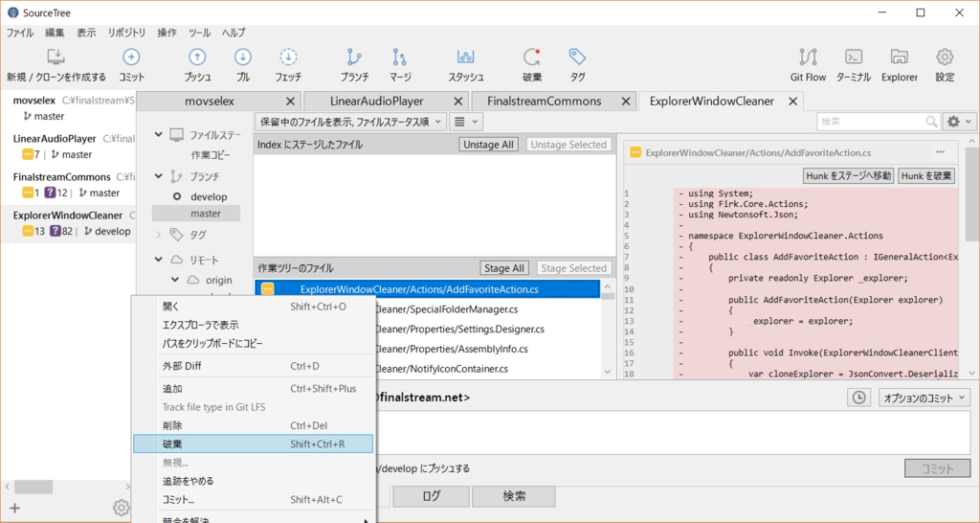
Task: Click the Merge toolbar icon
Action: [400, 57]
